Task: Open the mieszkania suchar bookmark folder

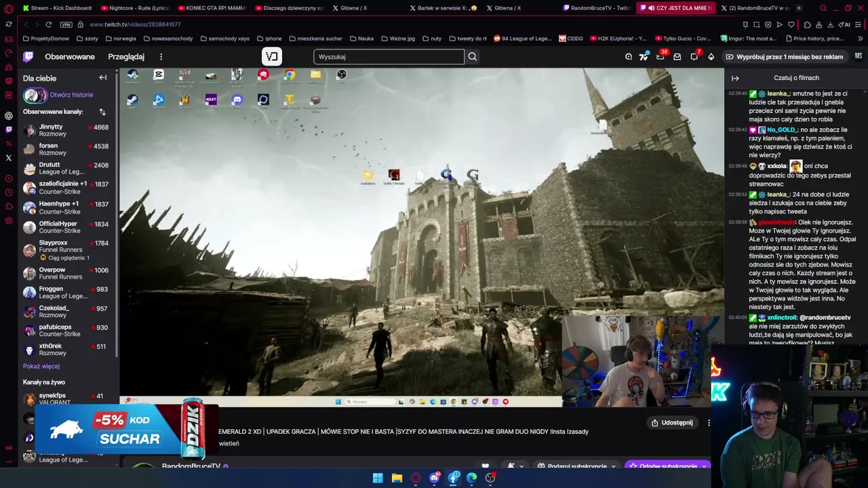Action: [x=315, y=39]
